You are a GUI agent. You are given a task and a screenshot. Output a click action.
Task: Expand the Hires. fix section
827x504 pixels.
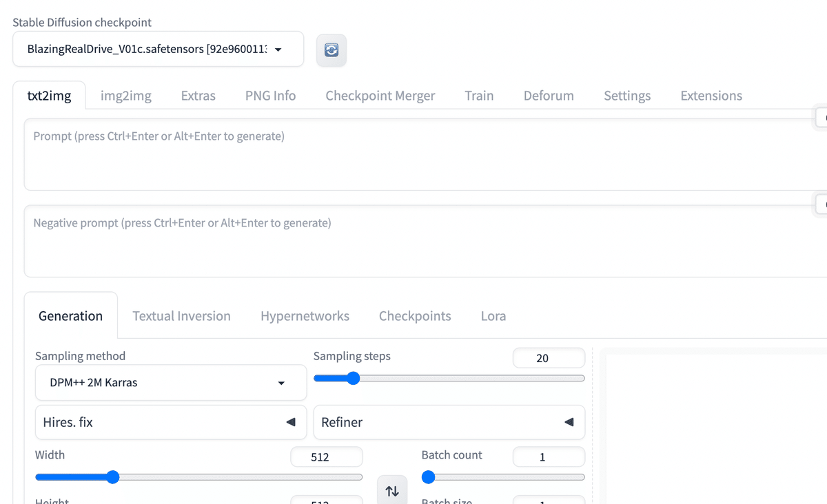(170, 422)
